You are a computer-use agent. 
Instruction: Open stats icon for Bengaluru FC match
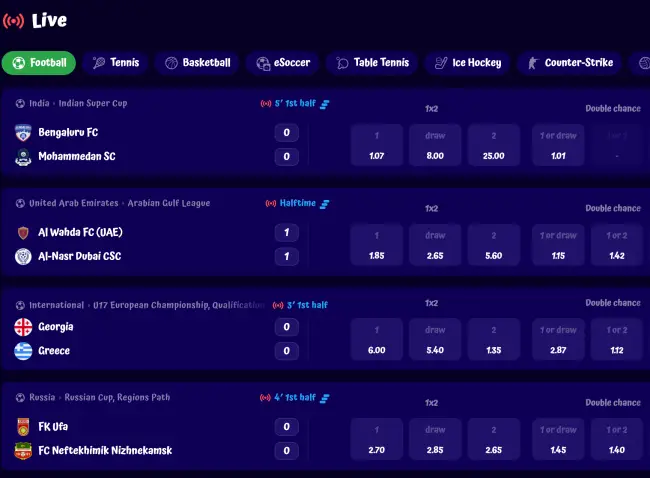tap(324, 104)
